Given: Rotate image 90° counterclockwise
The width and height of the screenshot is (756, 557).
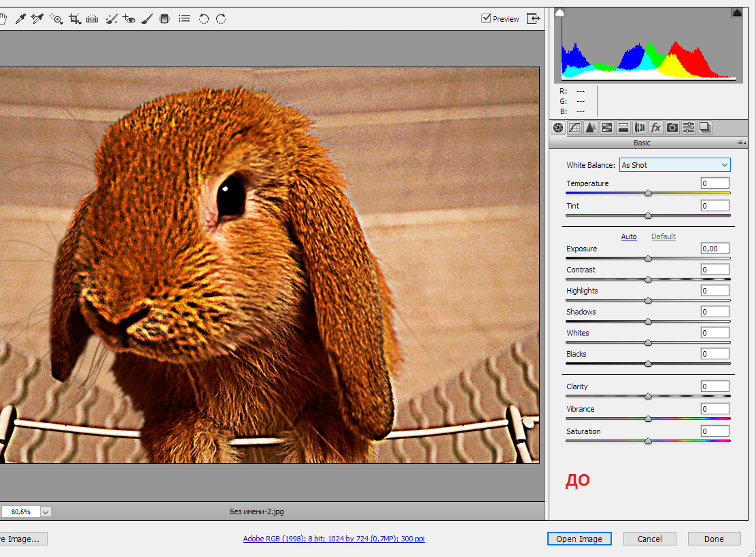Looking at the screenshot, I should point(203,19).
